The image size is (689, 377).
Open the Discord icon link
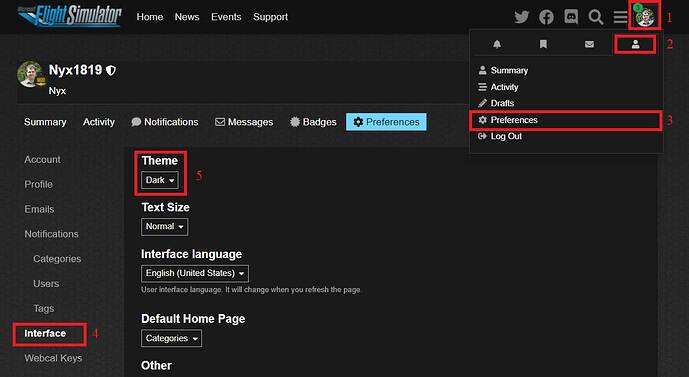[x=571, y=17]
